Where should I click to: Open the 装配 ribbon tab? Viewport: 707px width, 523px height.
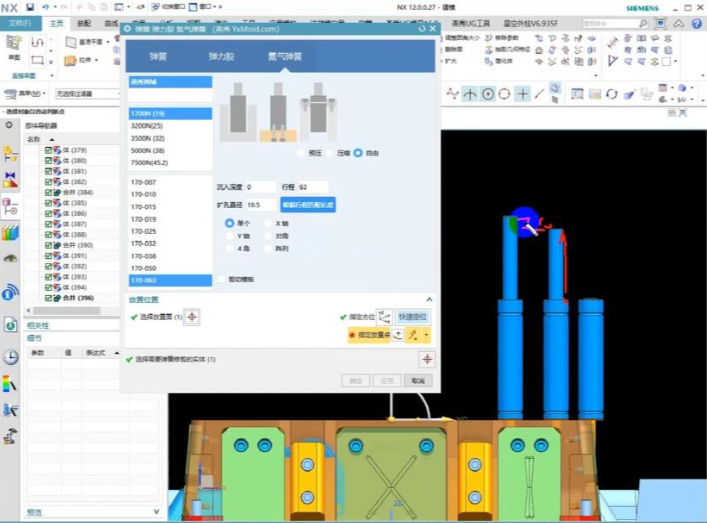coord(84,23)
